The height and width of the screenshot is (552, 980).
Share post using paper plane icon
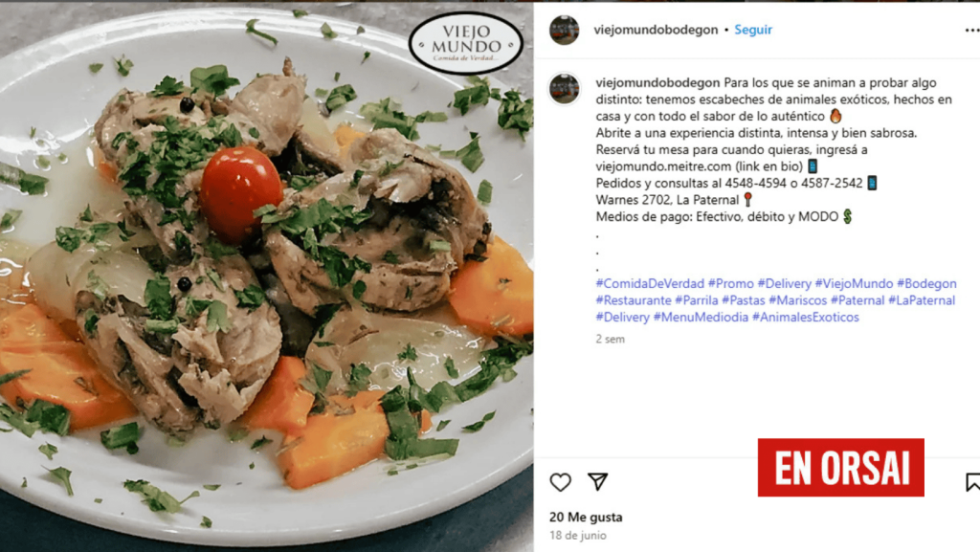click(x=597, y=481)
